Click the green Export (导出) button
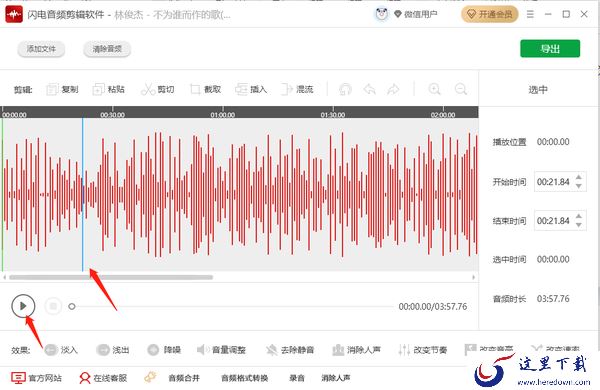 [x=550, y=49]
